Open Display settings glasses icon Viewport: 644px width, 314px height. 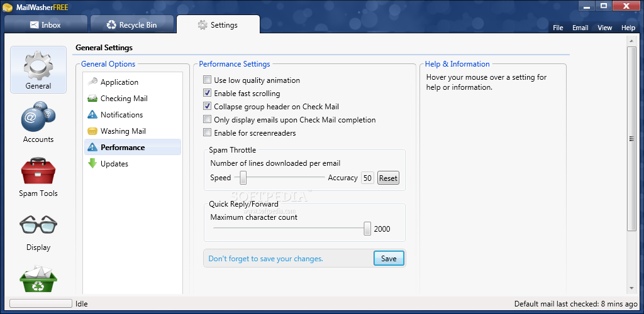point(38,225)
